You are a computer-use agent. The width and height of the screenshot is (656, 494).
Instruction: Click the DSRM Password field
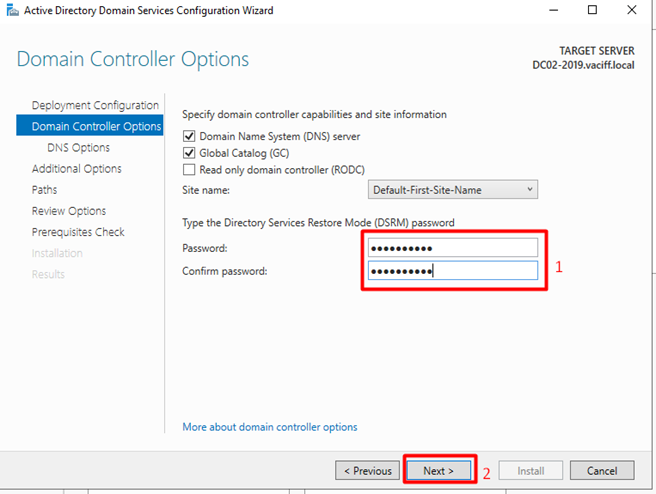tap(453, 248)
